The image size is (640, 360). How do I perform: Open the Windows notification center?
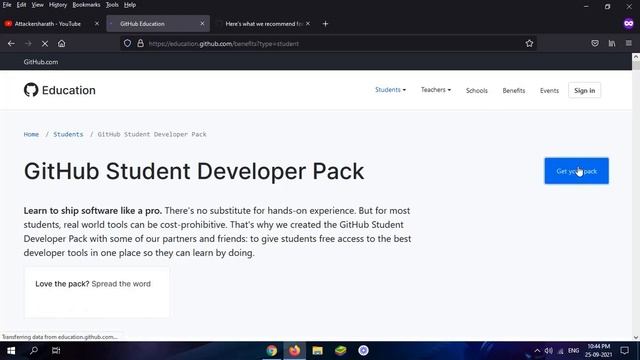[x=624, y=351]
